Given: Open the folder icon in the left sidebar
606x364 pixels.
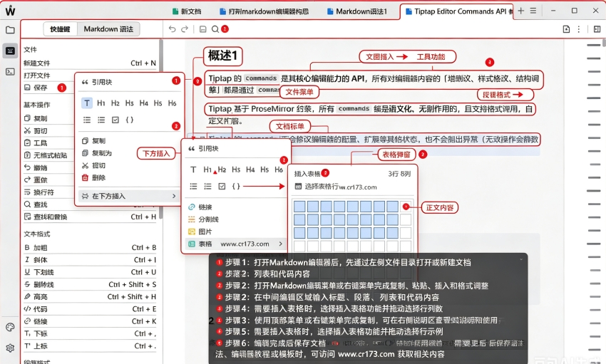Looking at the screenshot, I should tap(10, 30).
